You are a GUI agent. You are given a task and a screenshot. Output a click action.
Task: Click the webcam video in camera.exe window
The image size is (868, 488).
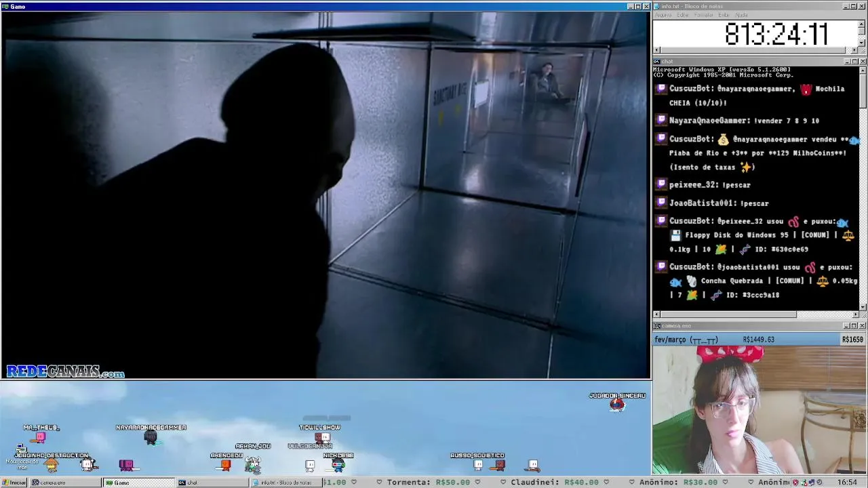pos(759,410)
